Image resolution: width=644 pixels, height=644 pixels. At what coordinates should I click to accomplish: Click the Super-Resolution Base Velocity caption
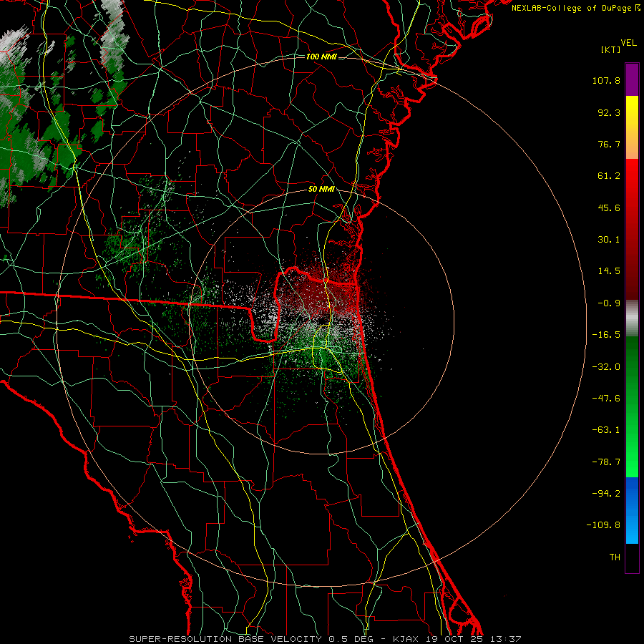[325, 639]
